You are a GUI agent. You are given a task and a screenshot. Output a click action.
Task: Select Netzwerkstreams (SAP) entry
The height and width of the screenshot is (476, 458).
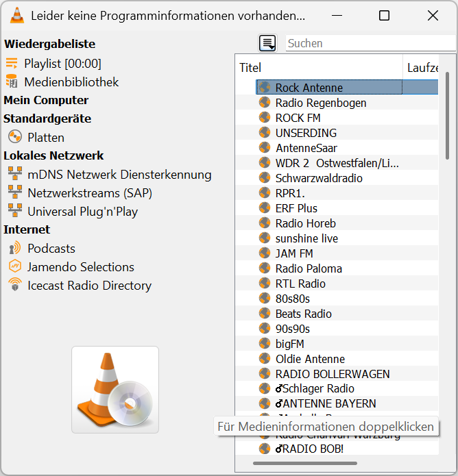90,193
